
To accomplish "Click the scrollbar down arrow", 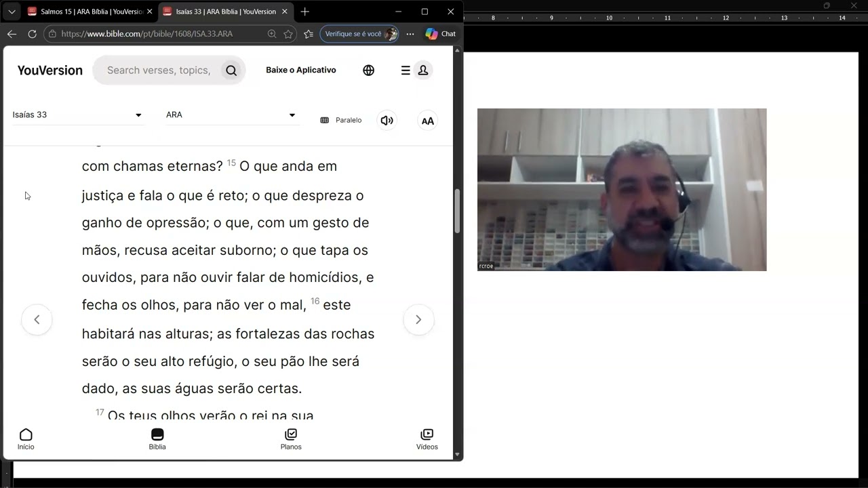I will tap(457, 454).
